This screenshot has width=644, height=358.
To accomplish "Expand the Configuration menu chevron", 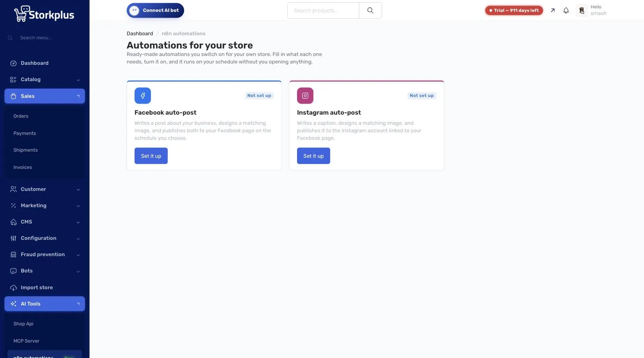I will coord(78,239).
